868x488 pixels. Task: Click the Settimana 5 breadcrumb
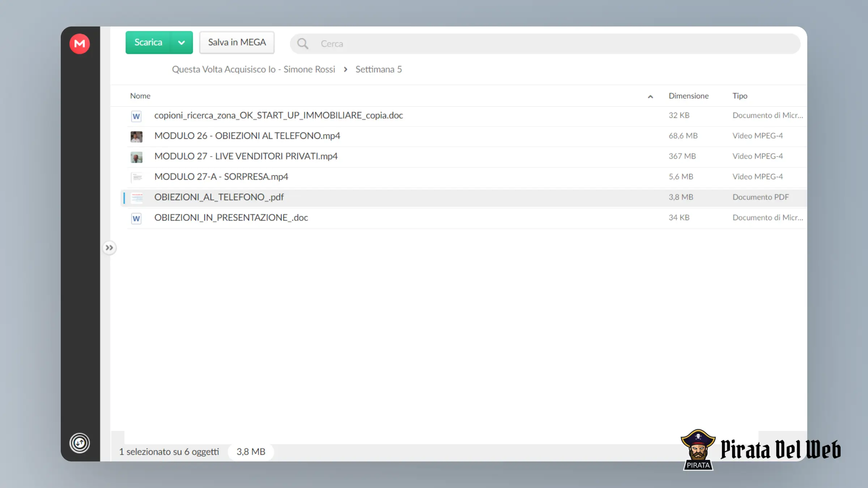tap(379, 69)
